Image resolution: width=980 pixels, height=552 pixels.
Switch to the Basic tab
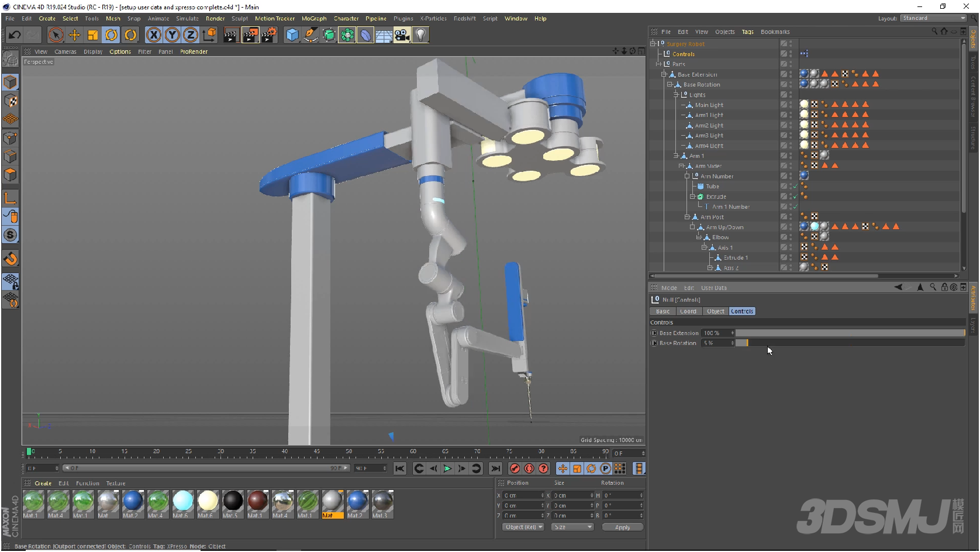click(663, 312)
